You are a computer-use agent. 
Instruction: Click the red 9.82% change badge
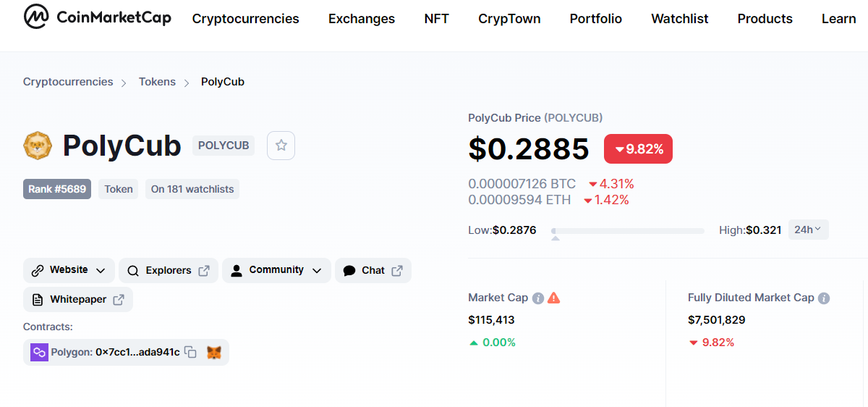point(638,149)
